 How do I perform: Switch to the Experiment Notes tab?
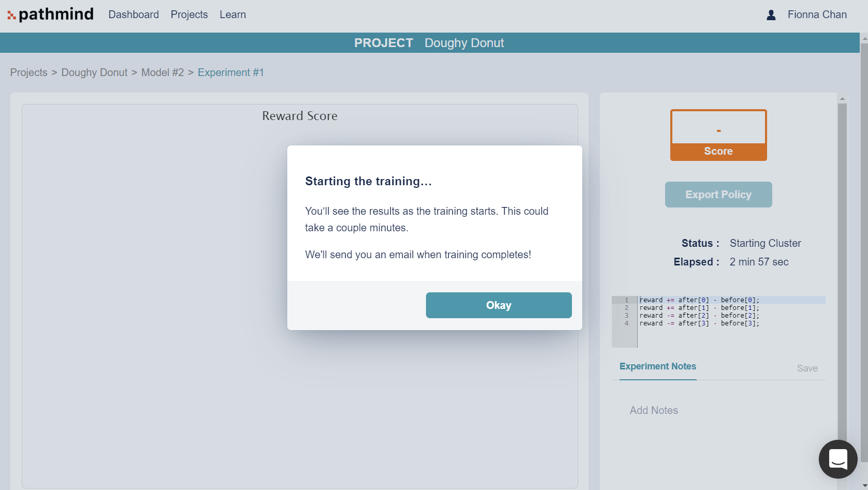click(x=657, y=366)
